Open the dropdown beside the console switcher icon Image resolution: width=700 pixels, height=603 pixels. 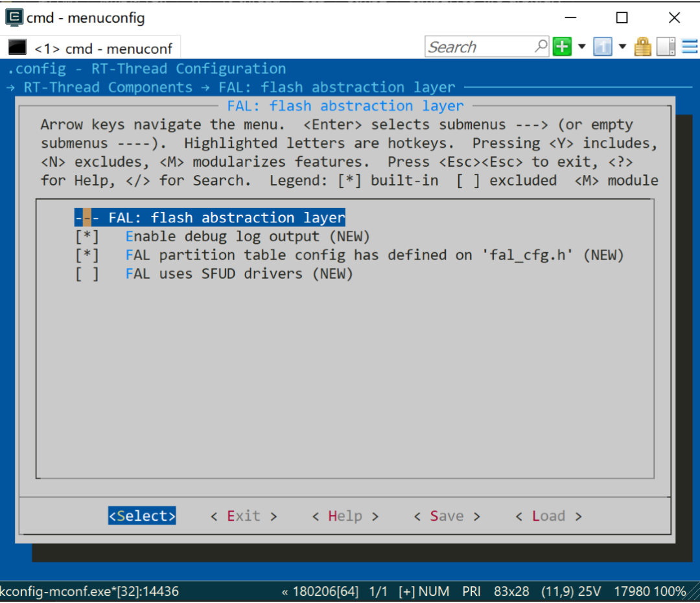point(622,46)
